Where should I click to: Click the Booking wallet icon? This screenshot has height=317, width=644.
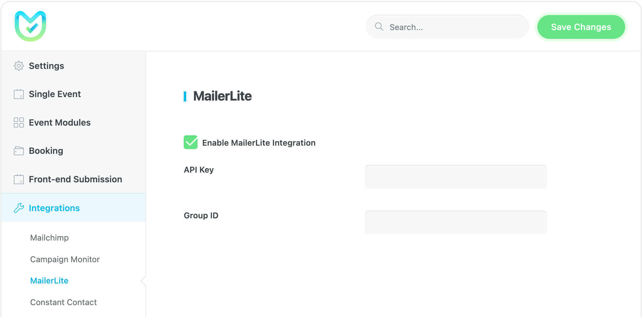click(x=19, y=151)
